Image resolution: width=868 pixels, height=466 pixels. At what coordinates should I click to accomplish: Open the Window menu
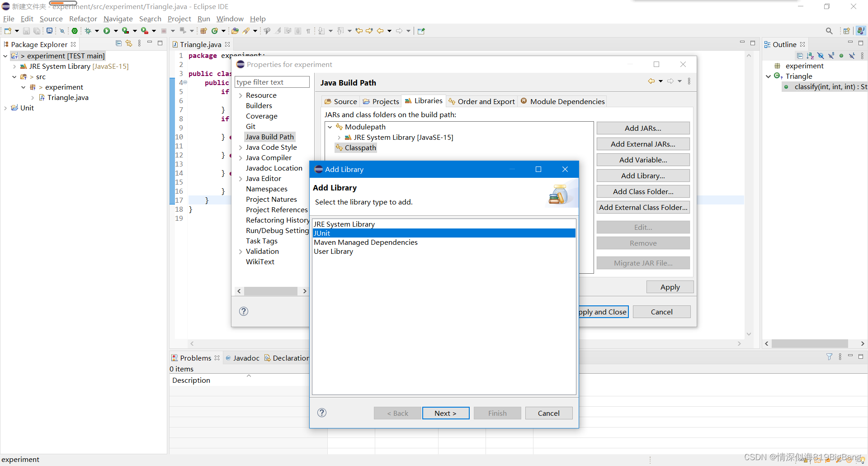230,19
